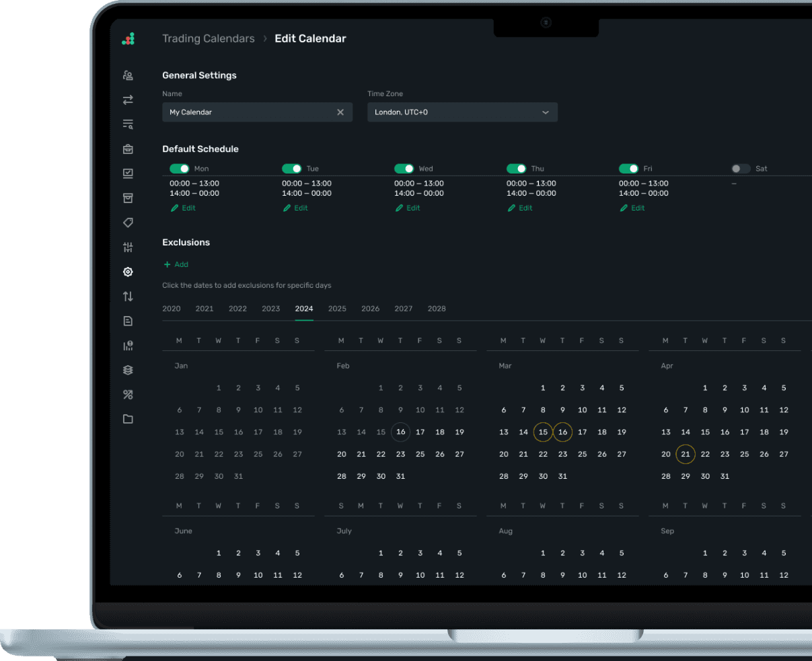Switch to the 2027 year tab
The width and height of the screenshot is (812, 661).
coord(404,309)
